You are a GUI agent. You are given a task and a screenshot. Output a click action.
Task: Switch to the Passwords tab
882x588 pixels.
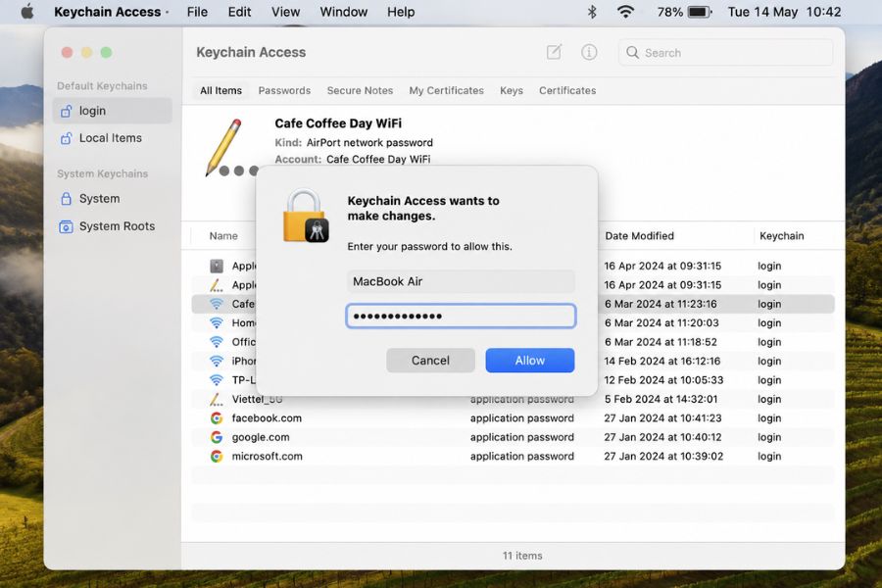click(x=284, y=90)
